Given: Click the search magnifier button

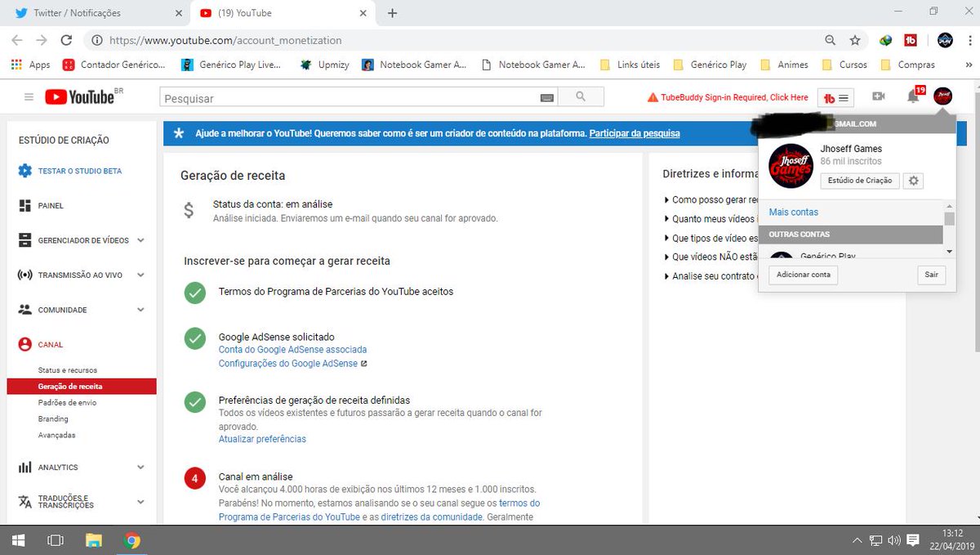Looking at the screenshot, I should point(581,97).
